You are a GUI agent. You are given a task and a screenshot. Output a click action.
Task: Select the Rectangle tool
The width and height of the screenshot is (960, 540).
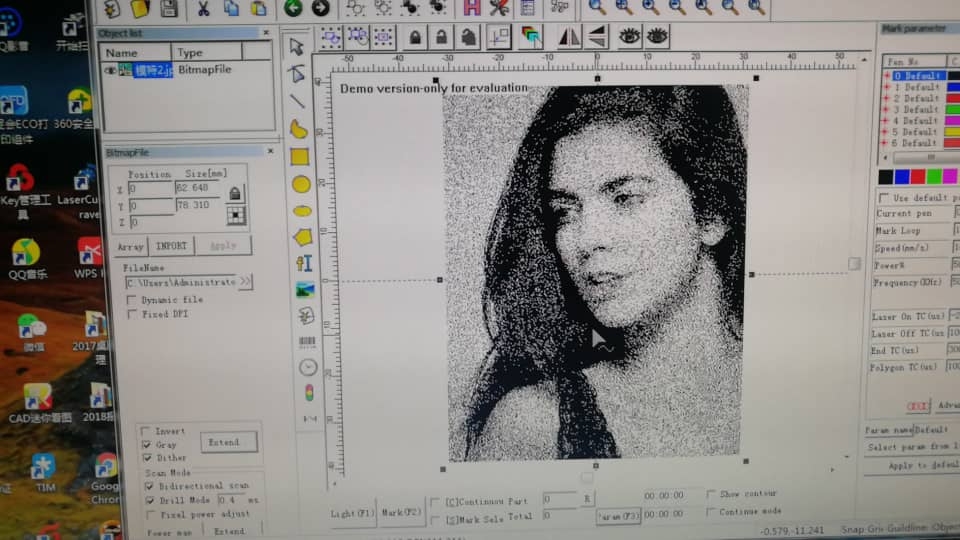300,157
